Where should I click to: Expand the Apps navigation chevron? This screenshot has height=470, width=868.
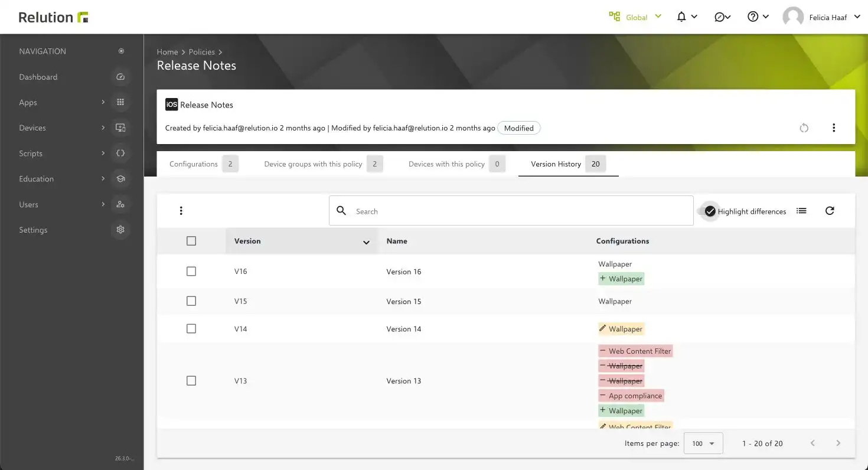pyautogui.click(x=103, y=102)
